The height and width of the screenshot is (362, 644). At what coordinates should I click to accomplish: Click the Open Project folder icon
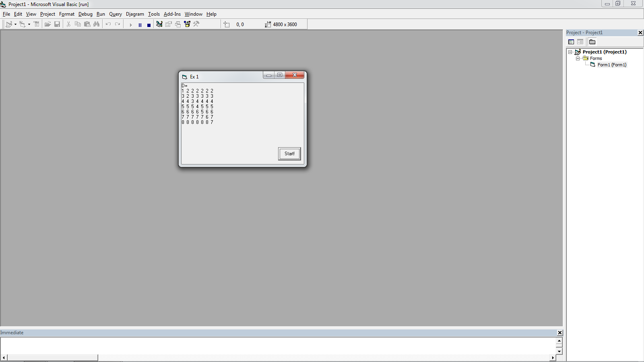point(47,25)
